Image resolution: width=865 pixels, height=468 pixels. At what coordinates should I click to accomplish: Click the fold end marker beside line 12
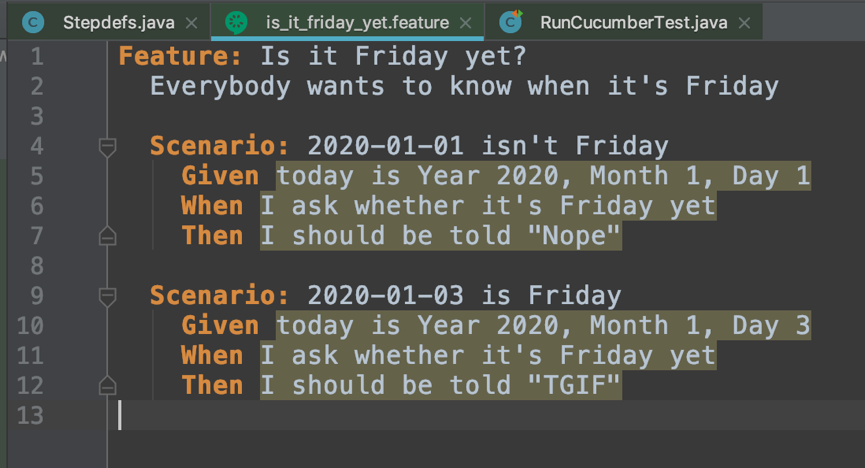point(107,385)
